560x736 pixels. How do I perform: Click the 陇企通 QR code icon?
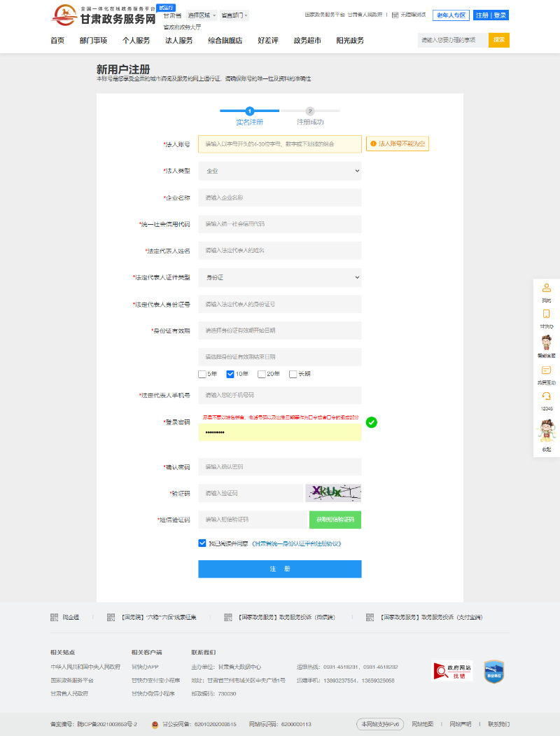point(55,617)
